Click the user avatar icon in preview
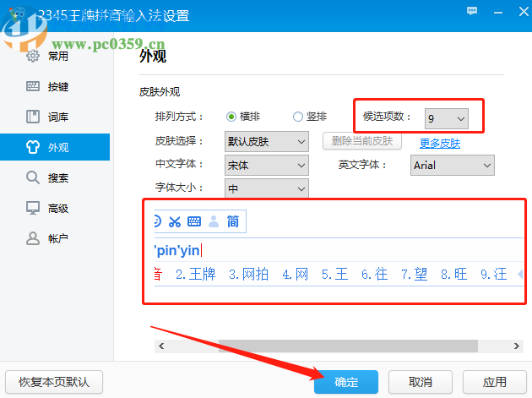The height and width of the screenshot is (398, 532). pos(214,221)
